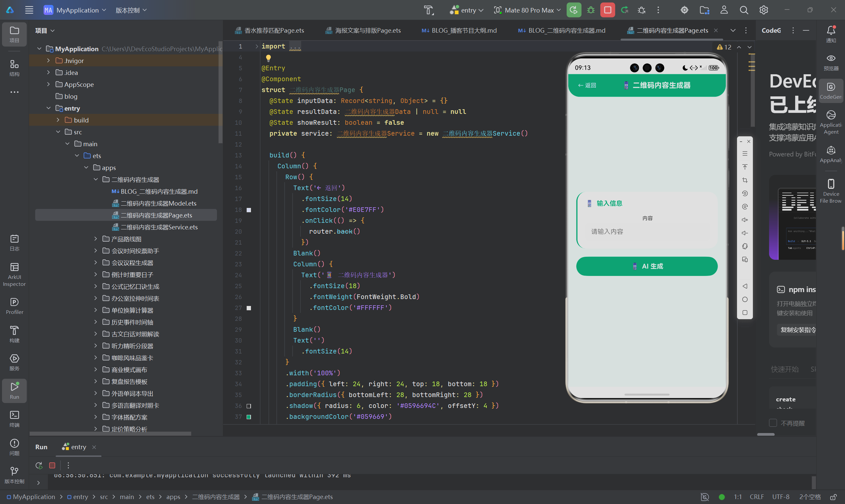Open the Profiler tool panel
Viewport: 845px width, 504px height.
pyautogui.click(x=14, y=306)
